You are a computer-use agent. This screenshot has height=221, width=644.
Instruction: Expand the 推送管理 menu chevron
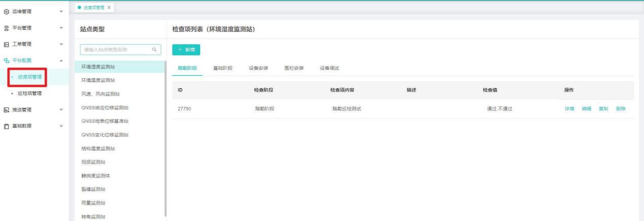61,109
